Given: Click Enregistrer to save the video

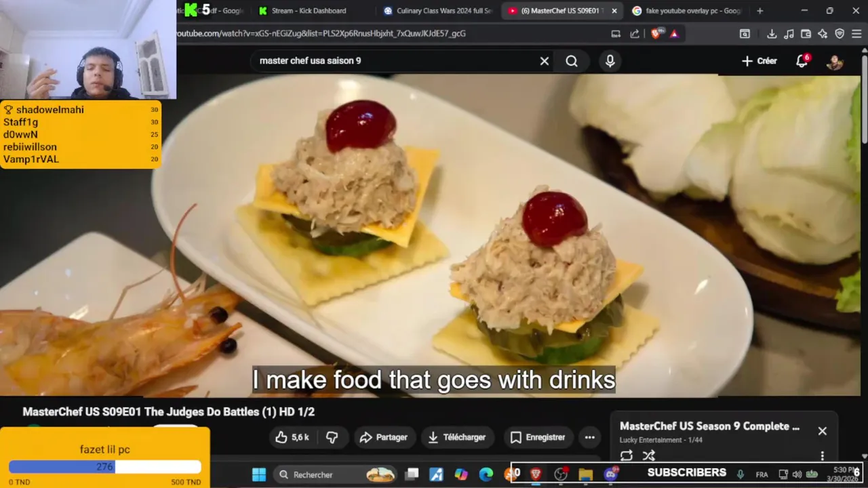Looking at the screenshot, I should point(538,437).
